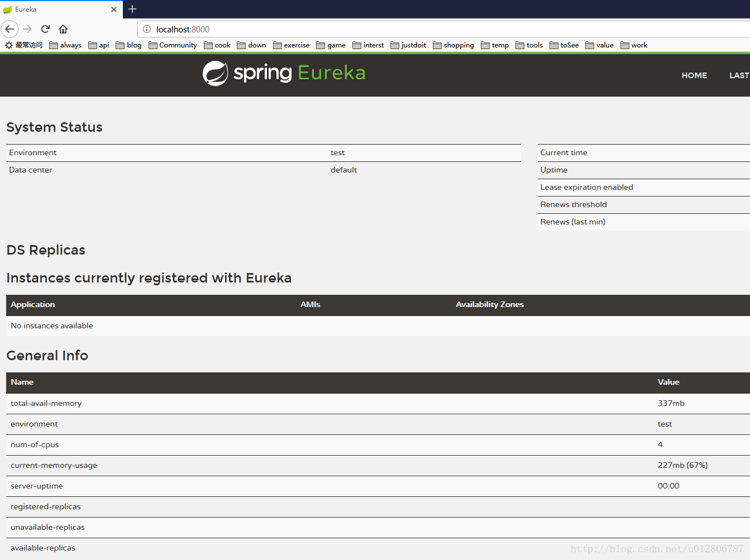
Task: Click the total-avail-memory row name
Action: point(46,403)
